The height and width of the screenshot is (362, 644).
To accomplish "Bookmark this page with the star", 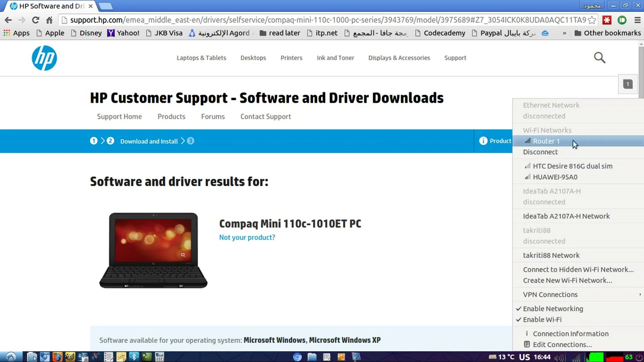I will 592,20.
